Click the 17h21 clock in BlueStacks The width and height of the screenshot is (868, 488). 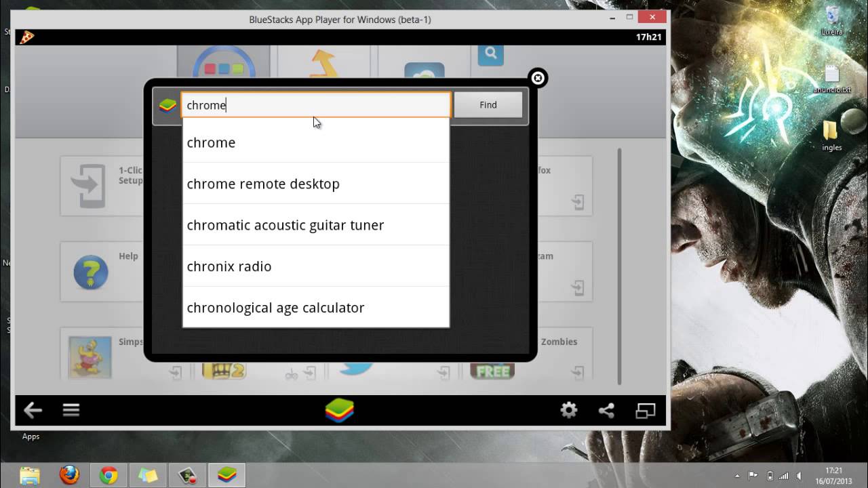(648, 37)
